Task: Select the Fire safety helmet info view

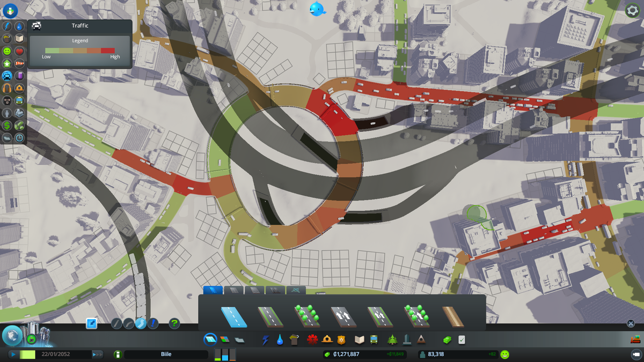Action: (19, 87)
